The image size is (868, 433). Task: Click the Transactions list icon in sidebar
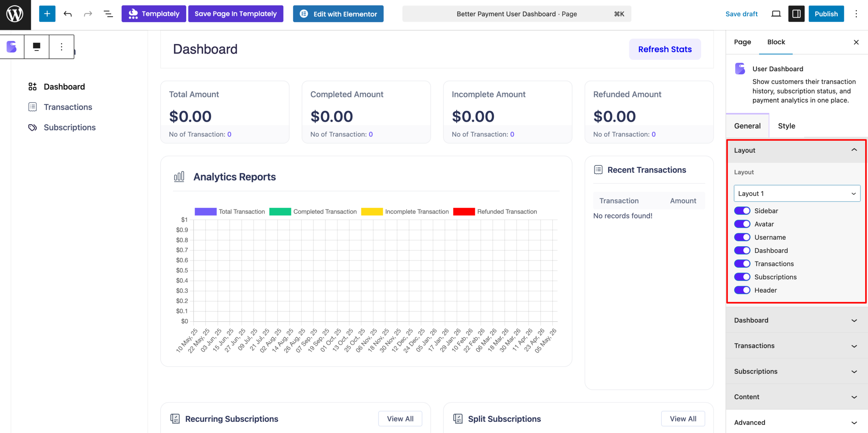(33, 107)
